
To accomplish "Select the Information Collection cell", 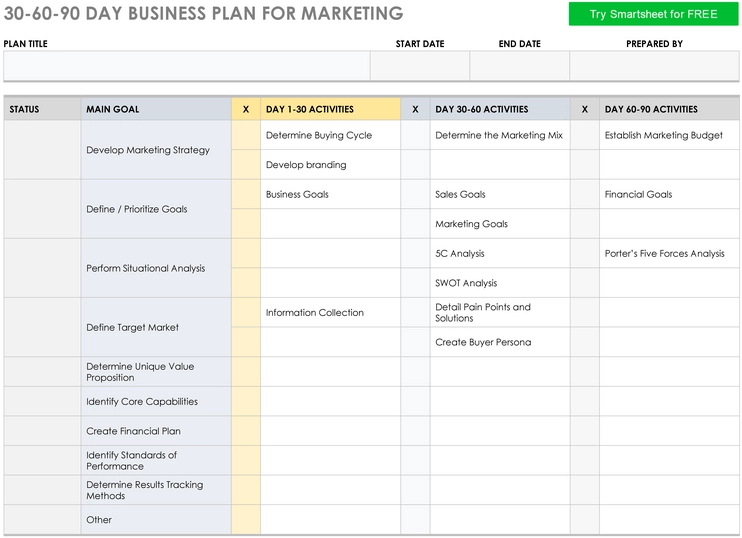I will (x=330, y=312).
